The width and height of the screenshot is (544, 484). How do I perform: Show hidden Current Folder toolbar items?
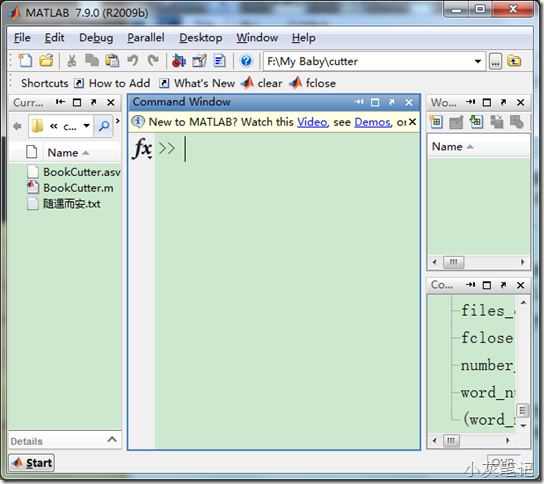118,121
